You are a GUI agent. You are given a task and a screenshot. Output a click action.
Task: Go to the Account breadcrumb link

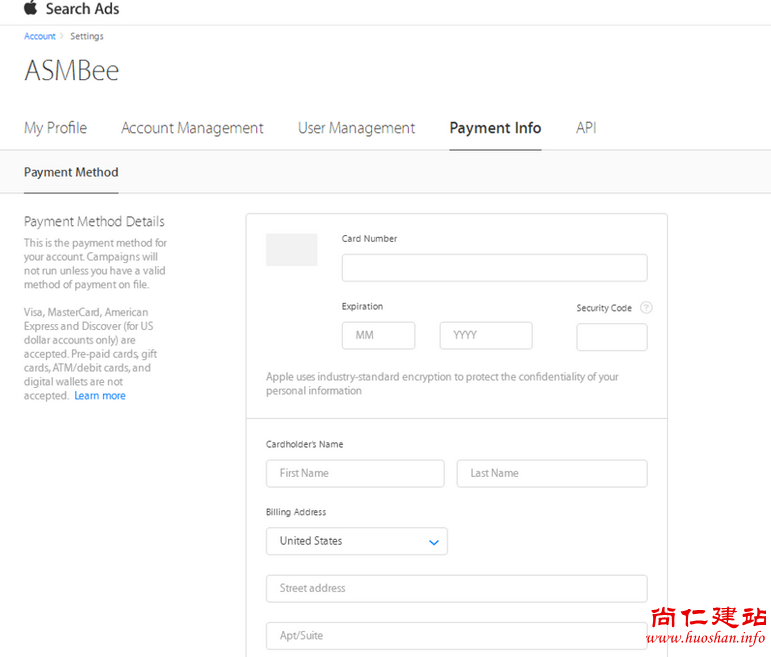pos(39,36)
